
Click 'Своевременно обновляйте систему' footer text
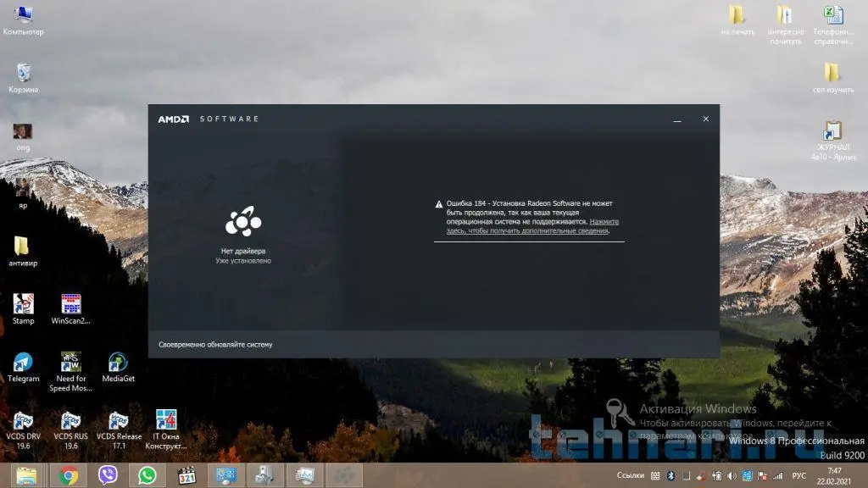click(x=215, y=344)
